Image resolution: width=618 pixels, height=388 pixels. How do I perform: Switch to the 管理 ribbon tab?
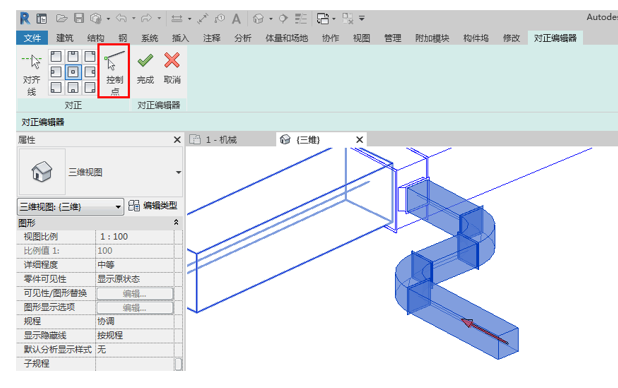coord(393,38)
